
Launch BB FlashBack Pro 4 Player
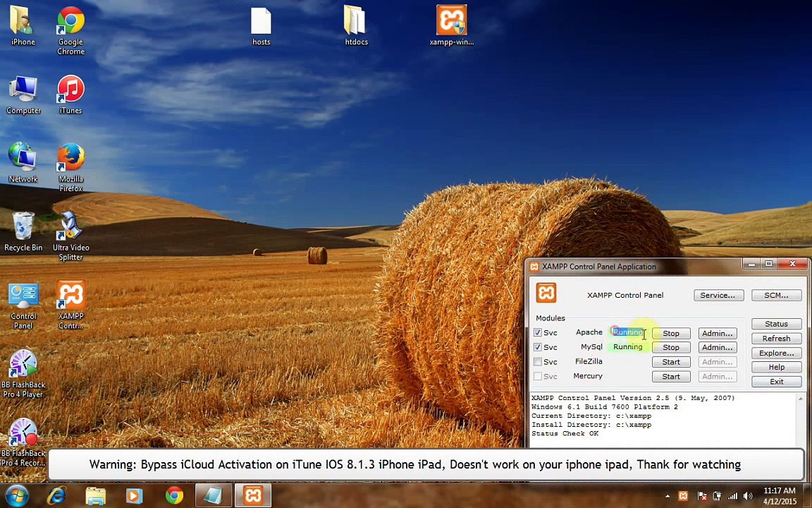point(23,373)
